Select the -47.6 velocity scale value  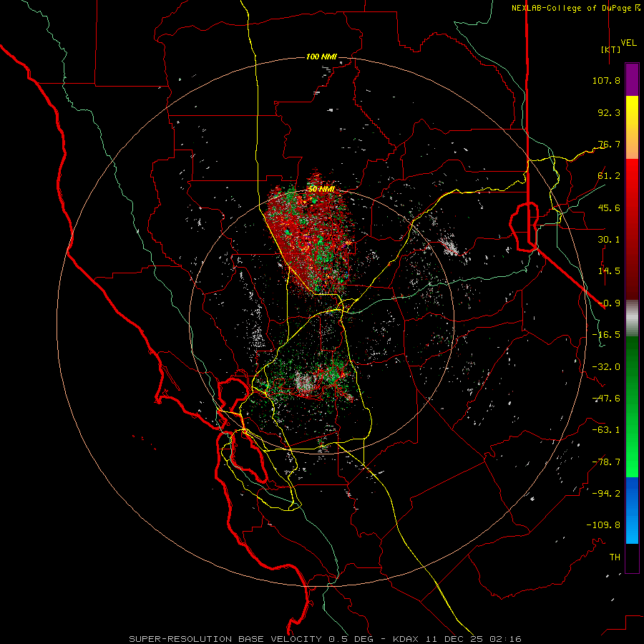click(x=606, y=399)
